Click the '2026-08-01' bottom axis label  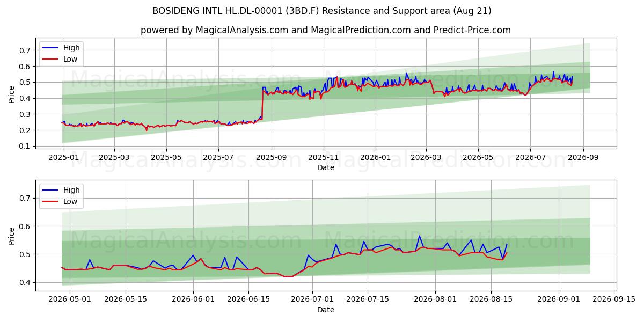(435, 300)
